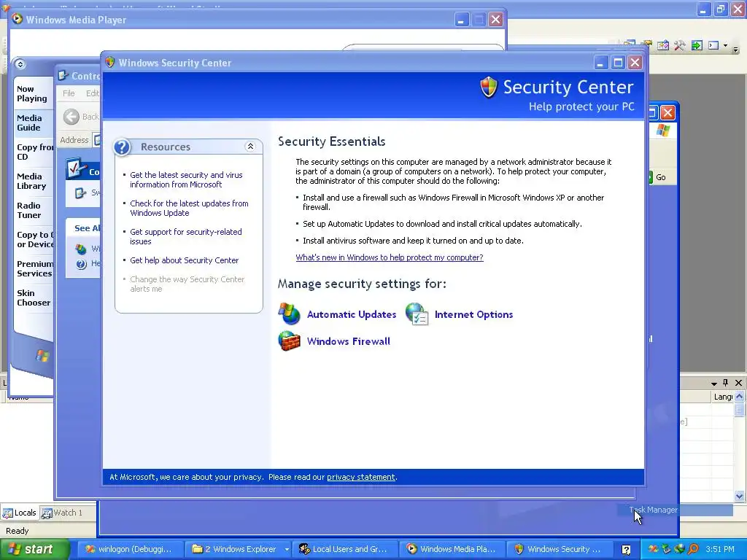This screenshot has height=560, width=747.
Task: Open 'Check for the latest updates from Windows Update' link
Action: pyautogui.click(x=189, y=208)
